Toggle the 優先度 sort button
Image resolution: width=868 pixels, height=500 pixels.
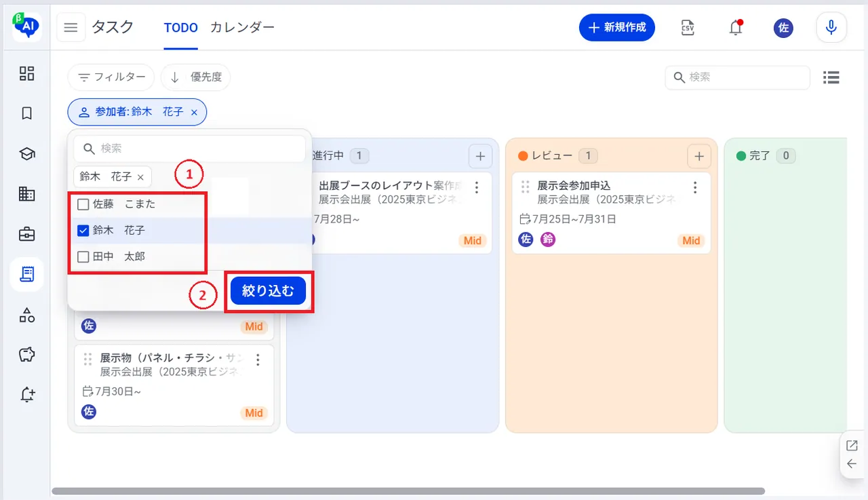coord(195,77)
